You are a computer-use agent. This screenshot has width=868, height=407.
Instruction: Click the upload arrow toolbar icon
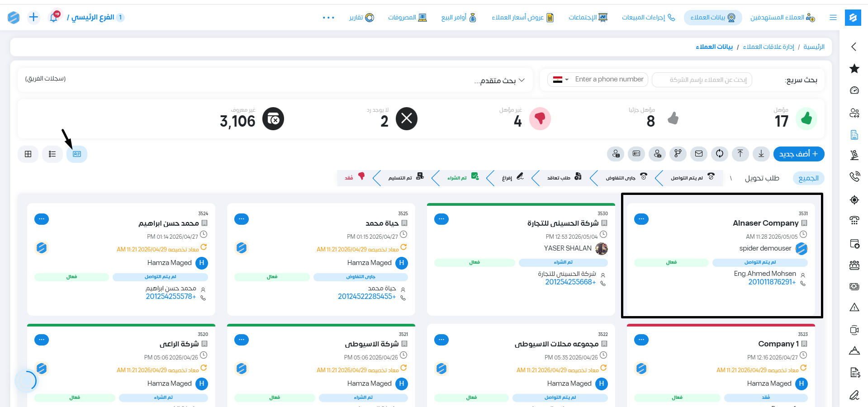[740, 154]
